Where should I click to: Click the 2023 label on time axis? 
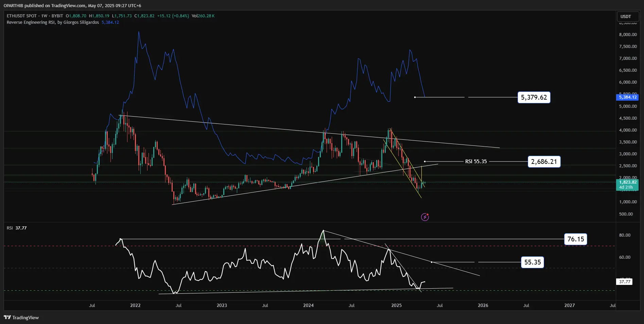coord(222,305)
